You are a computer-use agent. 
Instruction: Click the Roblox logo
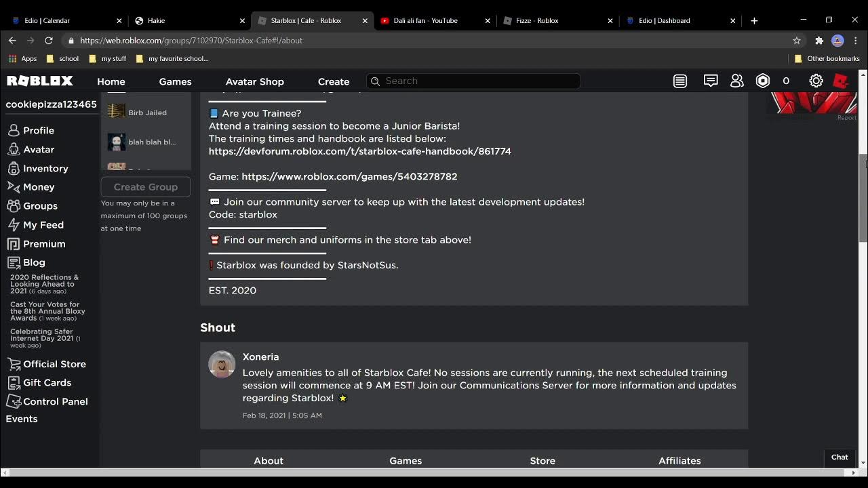39,81
